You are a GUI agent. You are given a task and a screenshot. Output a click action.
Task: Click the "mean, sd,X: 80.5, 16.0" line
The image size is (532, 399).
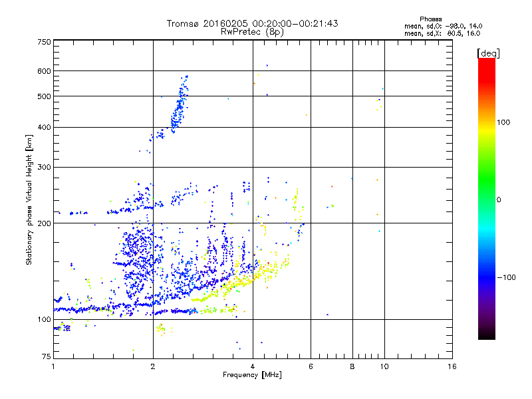[442, 33]
